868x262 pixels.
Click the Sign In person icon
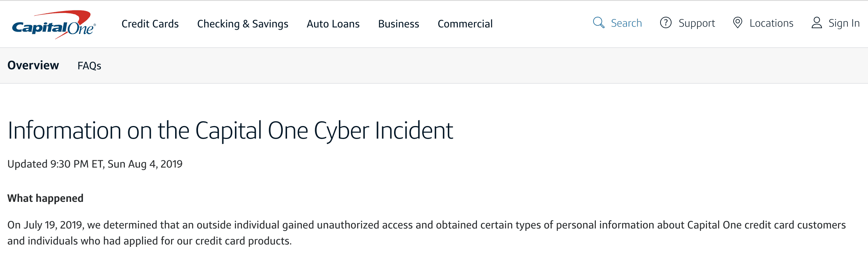pyautogui.click(x=817, y=22)
